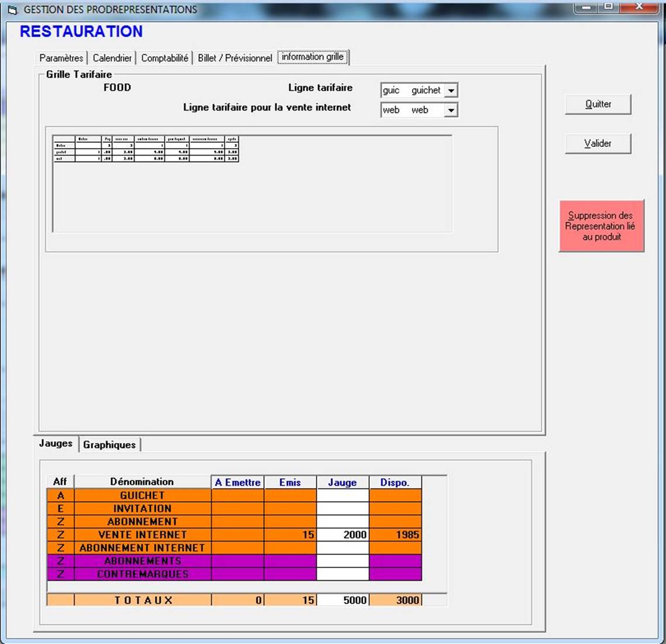Select the ABONNEMENT INTERNET row denomination
Viewport: 666px width, 644px height.
pyautogui.click(x=142, y=548)
